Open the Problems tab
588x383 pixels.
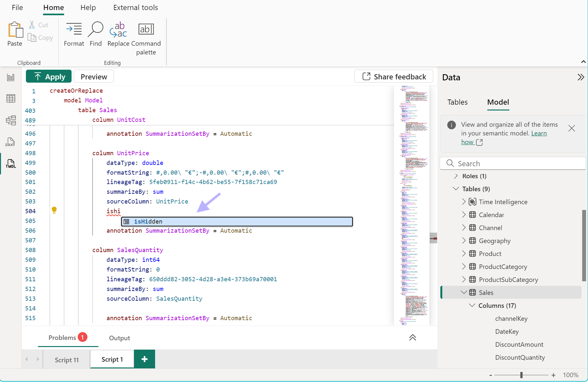(68, 338)
